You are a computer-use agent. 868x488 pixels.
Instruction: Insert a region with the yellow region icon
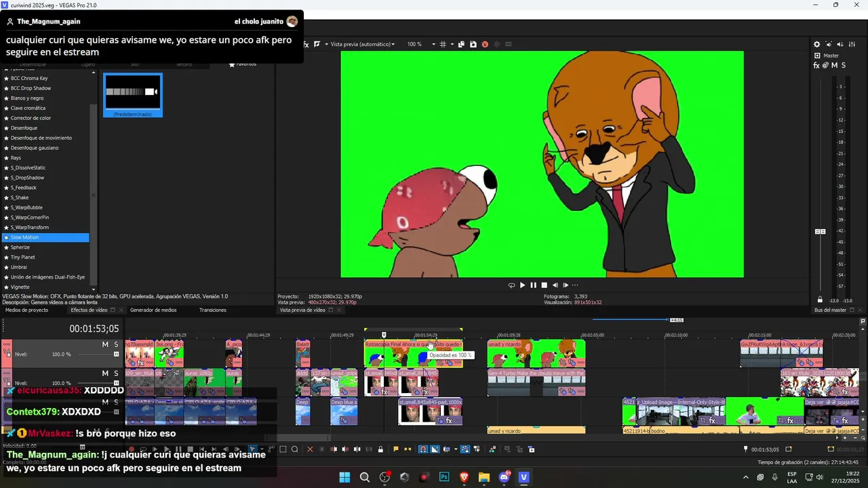coord(408,449)
